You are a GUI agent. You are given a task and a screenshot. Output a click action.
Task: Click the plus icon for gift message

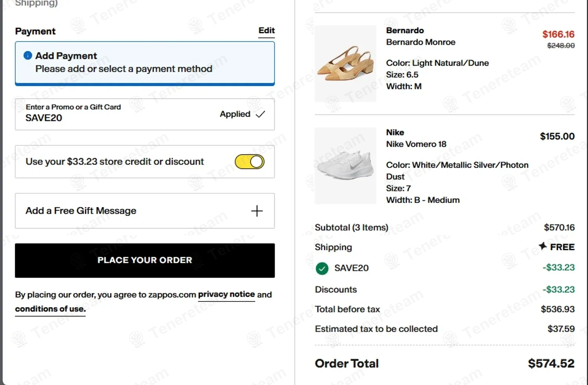point(257,211)
